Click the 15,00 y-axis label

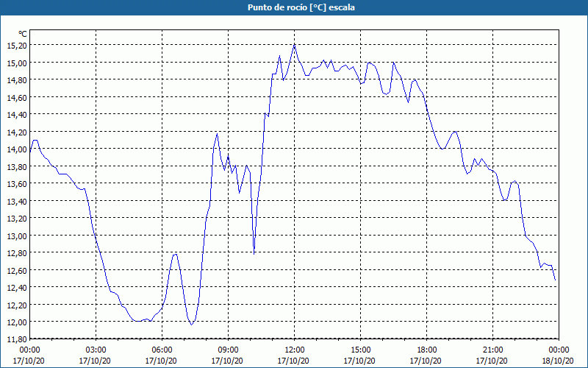pos(17,63)
